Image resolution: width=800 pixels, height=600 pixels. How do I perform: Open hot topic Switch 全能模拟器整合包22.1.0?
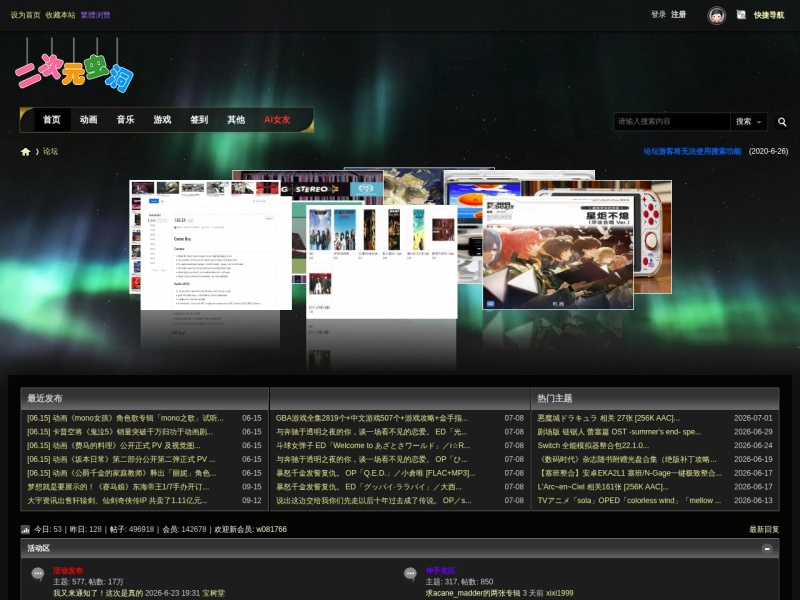coord(593,445)
